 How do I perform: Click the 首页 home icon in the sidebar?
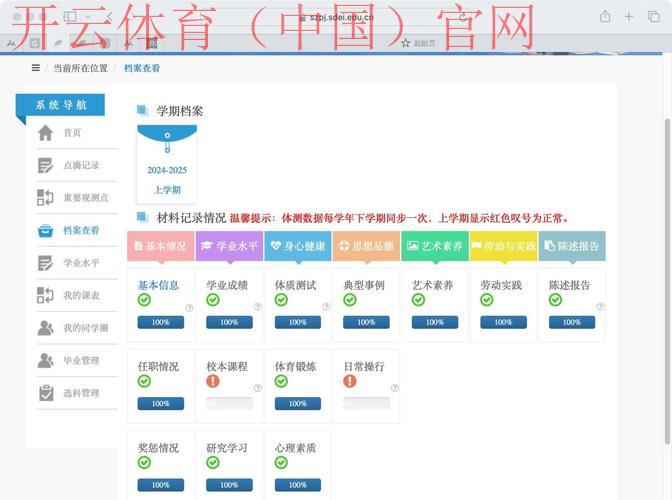click(45, 133)
